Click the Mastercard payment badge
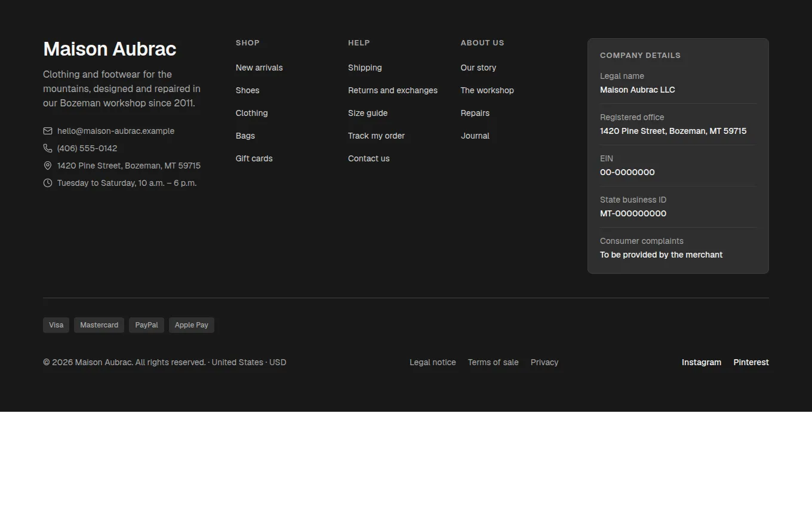 (x=99, y=325)
